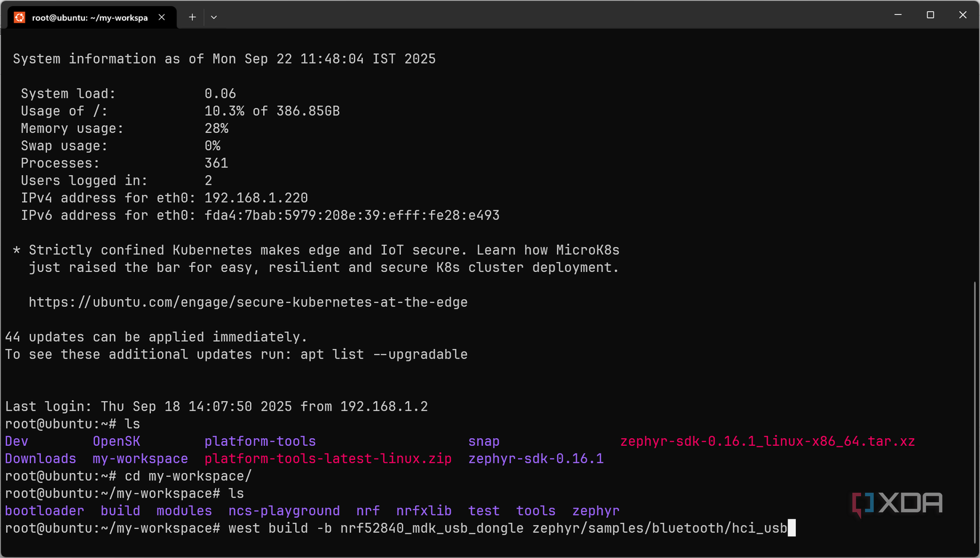Click the OpenSK directory name
Viewport: 980px width, 558px height.
116,442
